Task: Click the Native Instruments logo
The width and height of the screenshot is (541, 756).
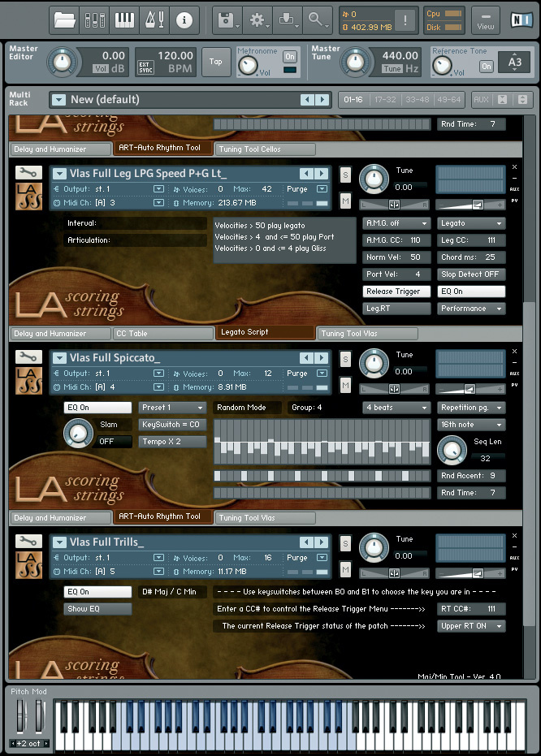Action: pos(522,19)
